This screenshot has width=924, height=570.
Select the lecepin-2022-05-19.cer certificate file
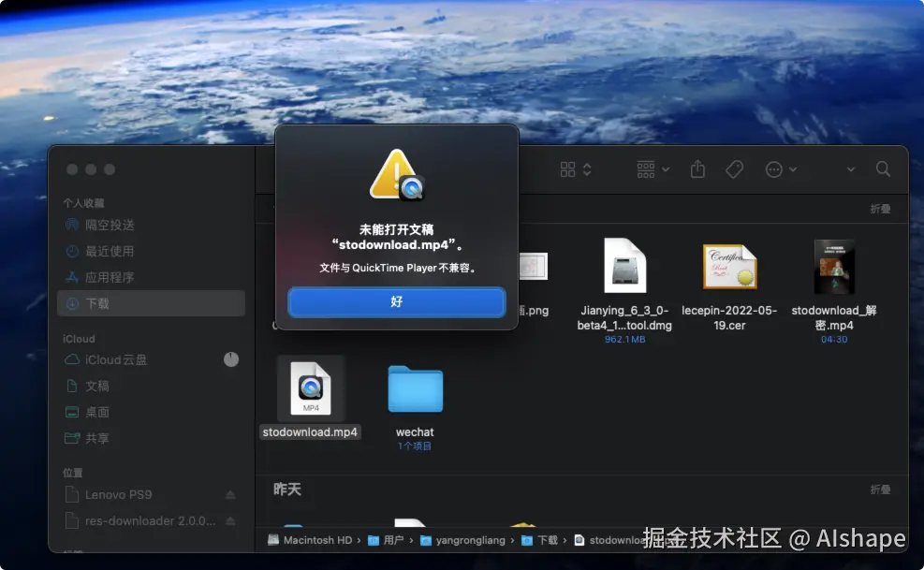click(729, 267)
